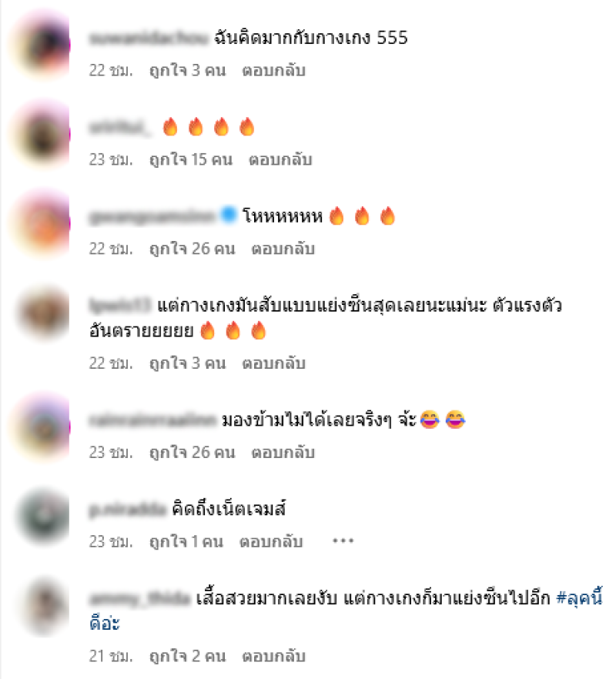Reply (ตอบกลับ) to the คิดถึงเน็ตเจมส์ comment
616x679 pixels.
tap(271, 541)
